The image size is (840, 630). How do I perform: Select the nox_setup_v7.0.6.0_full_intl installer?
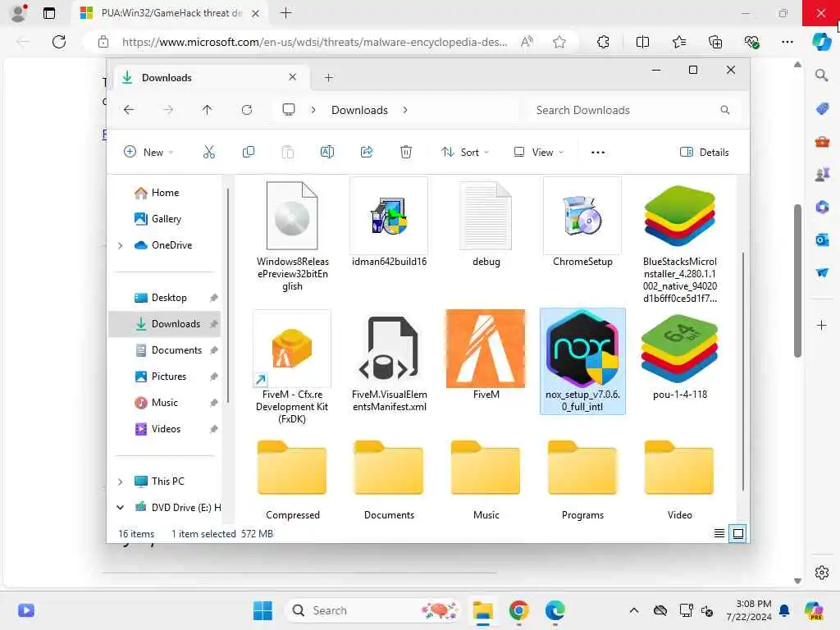582,361
